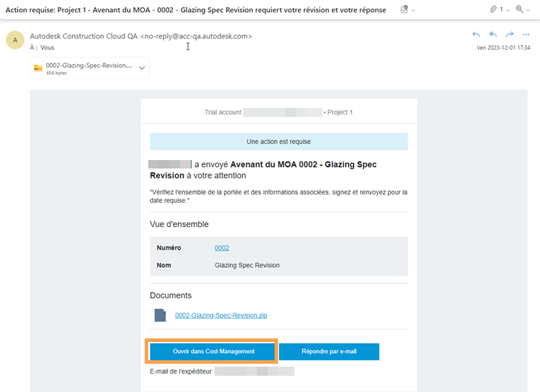
Task: Click the Reply arrow icon
Action: [476, 35]
